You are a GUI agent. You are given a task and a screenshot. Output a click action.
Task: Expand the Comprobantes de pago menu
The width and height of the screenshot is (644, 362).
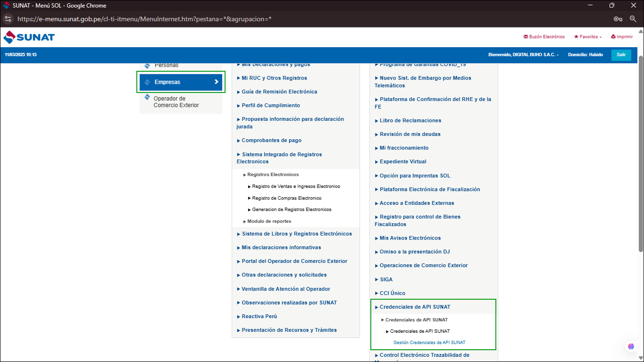[x=271, y=140]
